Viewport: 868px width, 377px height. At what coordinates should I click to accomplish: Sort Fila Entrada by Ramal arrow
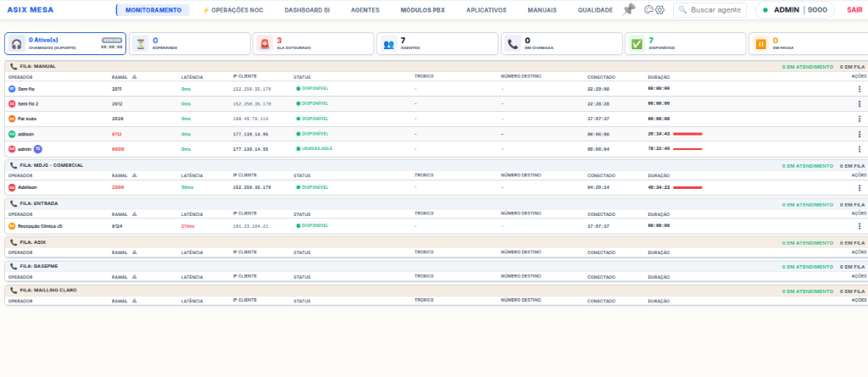134,213
